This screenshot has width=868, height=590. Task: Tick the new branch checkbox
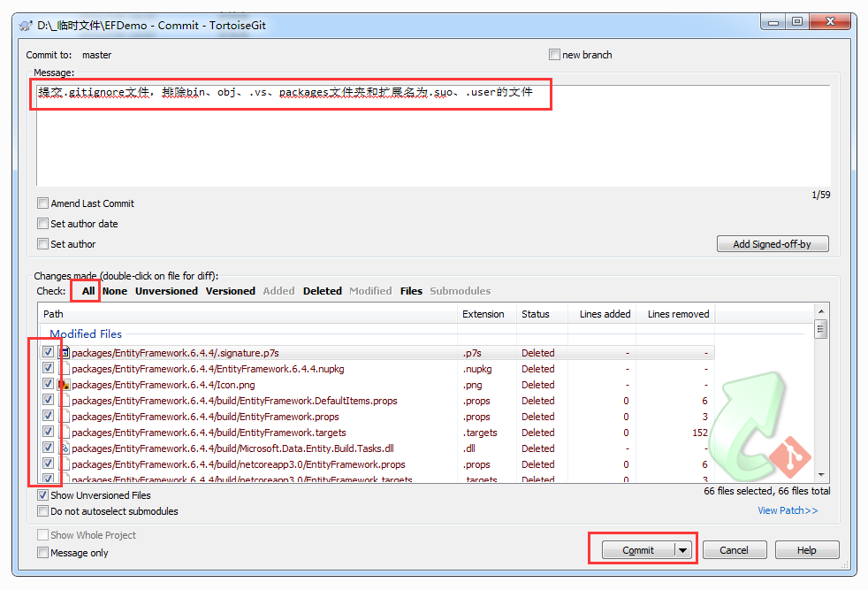tap(554, 55)
